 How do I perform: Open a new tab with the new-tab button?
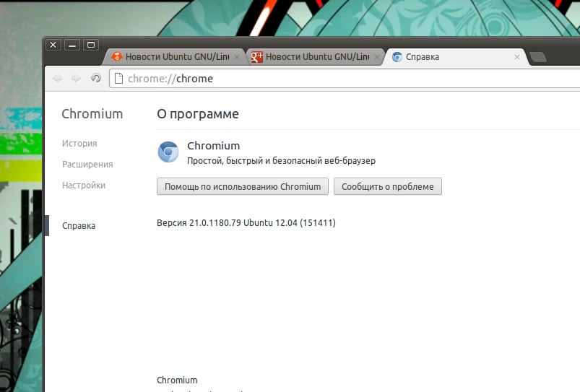(538, 57)
